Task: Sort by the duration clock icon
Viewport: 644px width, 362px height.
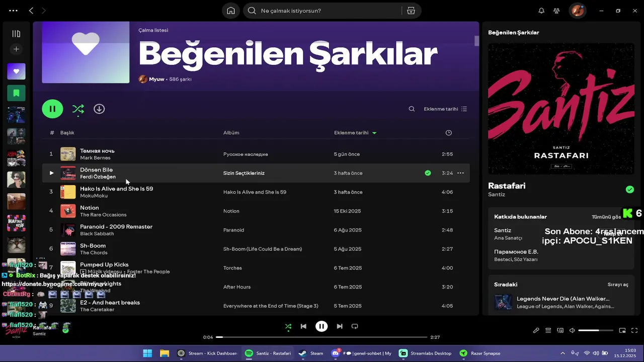Action: click(x=449, y=133)
